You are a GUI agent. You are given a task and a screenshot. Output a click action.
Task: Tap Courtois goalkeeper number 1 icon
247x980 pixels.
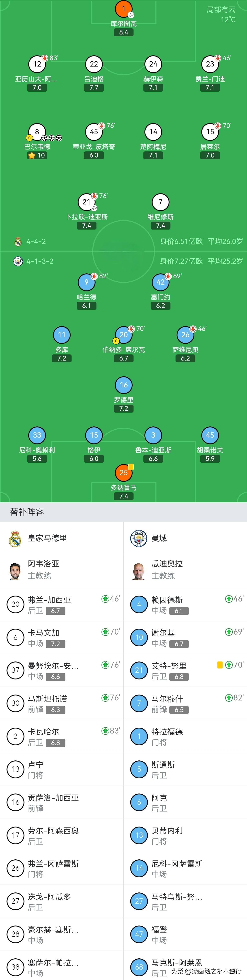pos(123,9)
